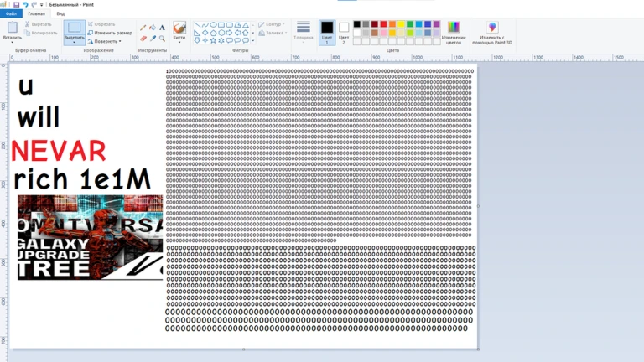Switch to the Вид tab
Screen dimensions: 644x362
[60, 13]
